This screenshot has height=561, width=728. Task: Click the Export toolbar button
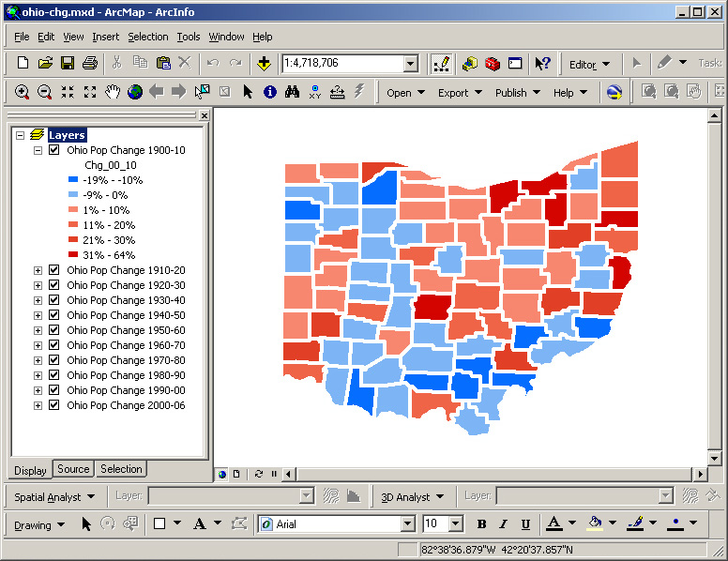click(x=460, y=92)
